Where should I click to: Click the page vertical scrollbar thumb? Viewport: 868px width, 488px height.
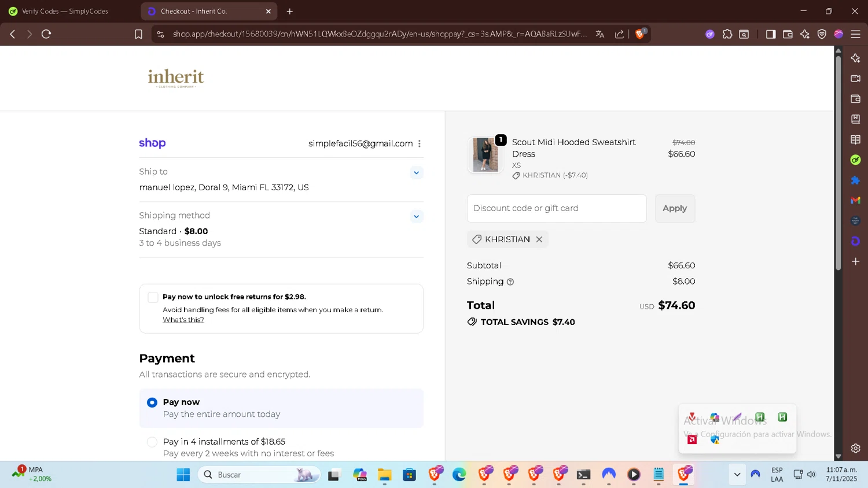click(x=838, y=163)
